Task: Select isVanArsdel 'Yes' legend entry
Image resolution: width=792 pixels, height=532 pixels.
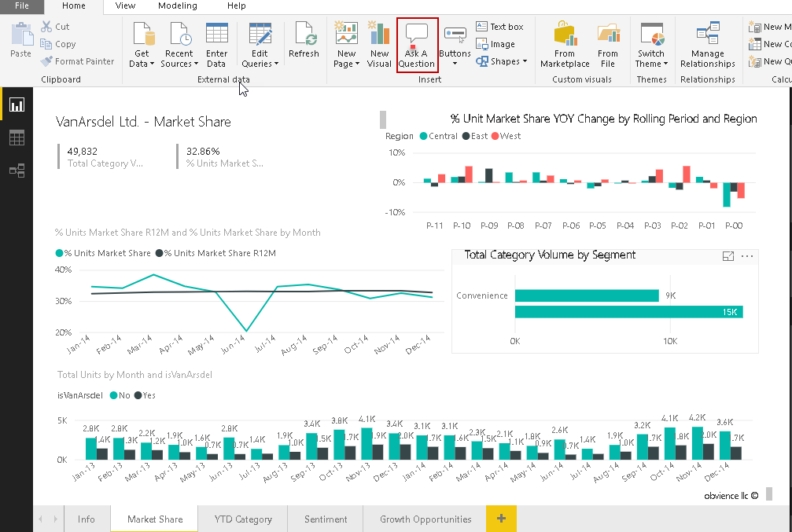Action: click(145, 395)
